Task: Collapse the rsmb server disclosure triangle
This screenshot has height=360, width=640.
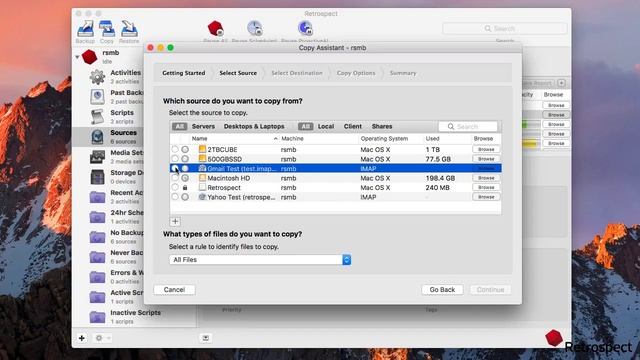Action: (78, 57)
